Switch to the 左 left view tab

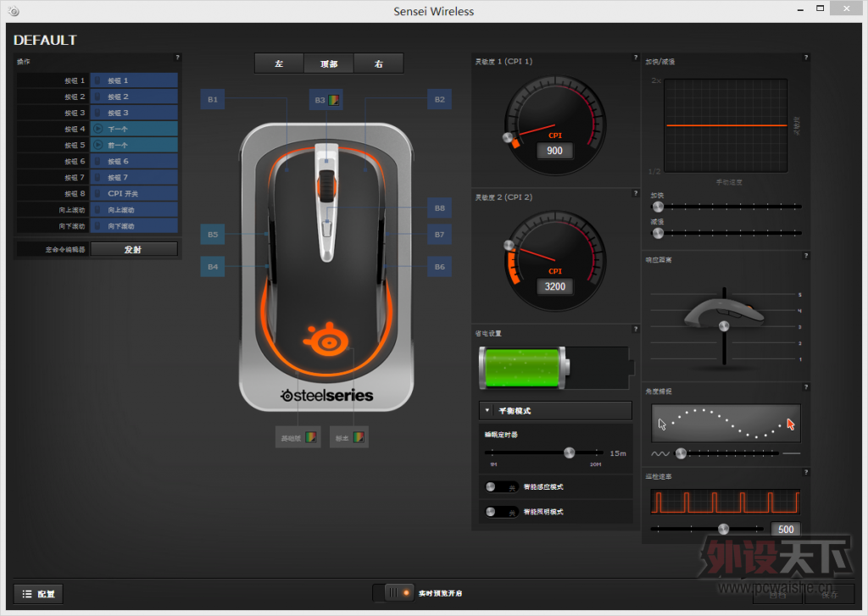[279, 64]
